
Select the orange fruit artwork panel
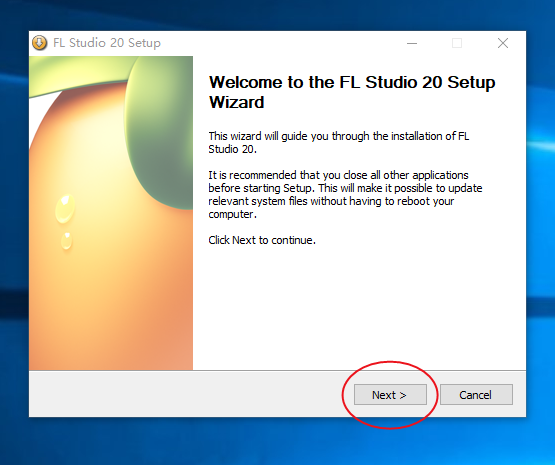[111, 213]
